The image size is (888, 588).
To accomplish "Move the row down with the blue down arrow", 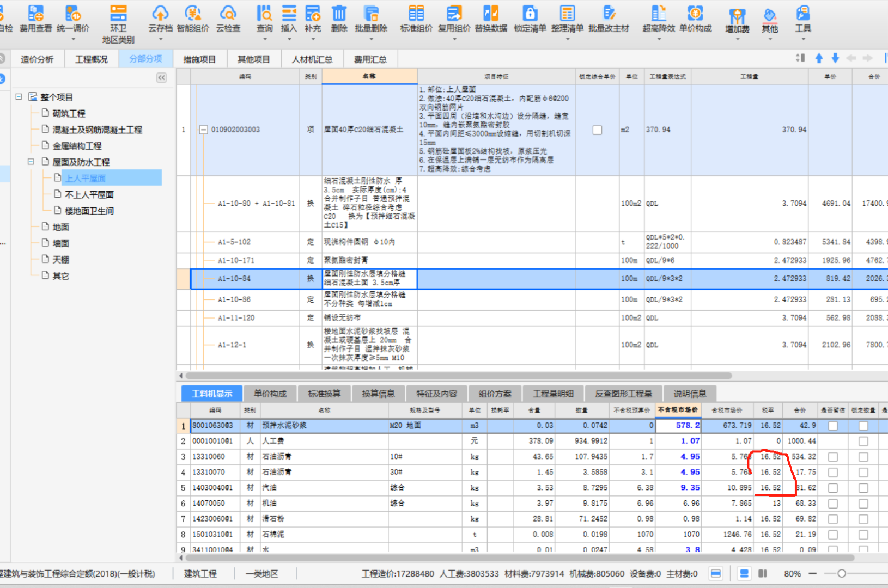I will pyautogui.click(x=835, y=58).
